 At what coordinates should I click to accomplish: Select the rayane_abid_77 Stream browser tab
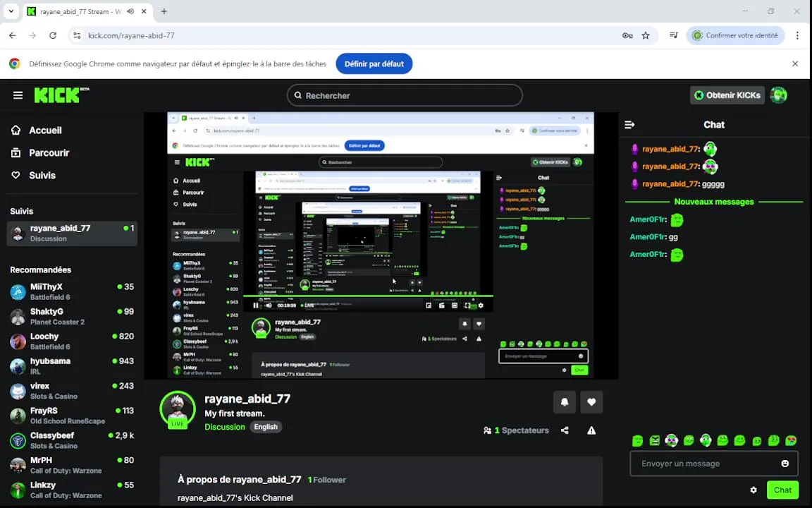point(87,11)
